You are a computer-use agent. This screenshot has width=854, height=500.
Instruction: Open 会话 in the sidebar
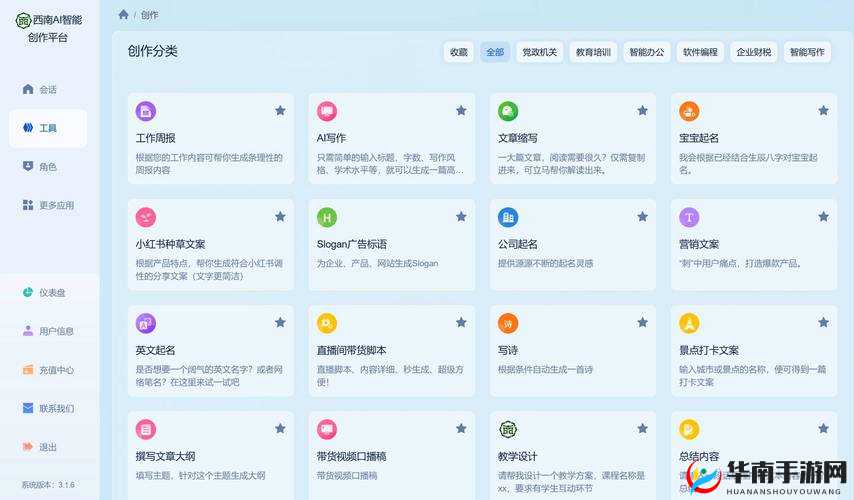tap(48, 89)
